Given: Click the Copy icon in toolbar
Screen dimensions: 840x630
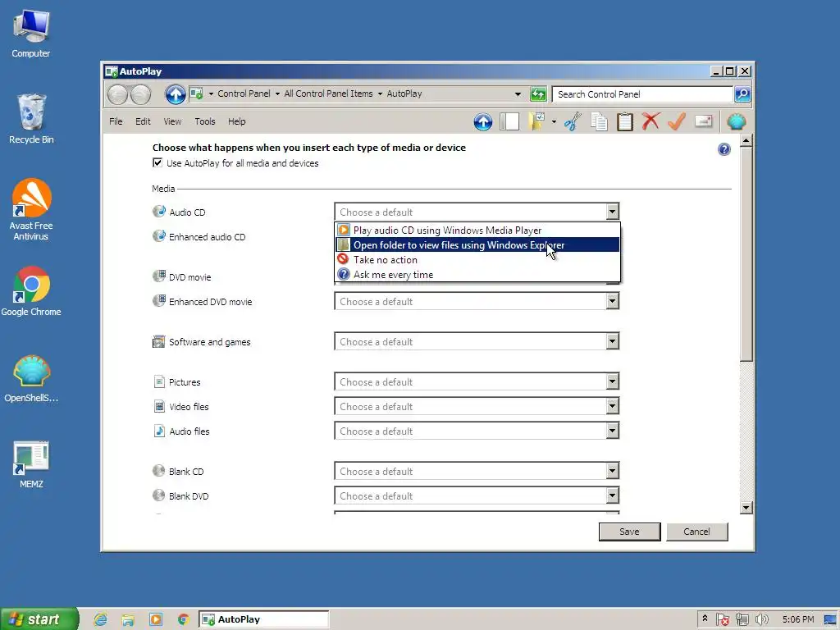Looking at the screenshot, I should tap(599, 121).
